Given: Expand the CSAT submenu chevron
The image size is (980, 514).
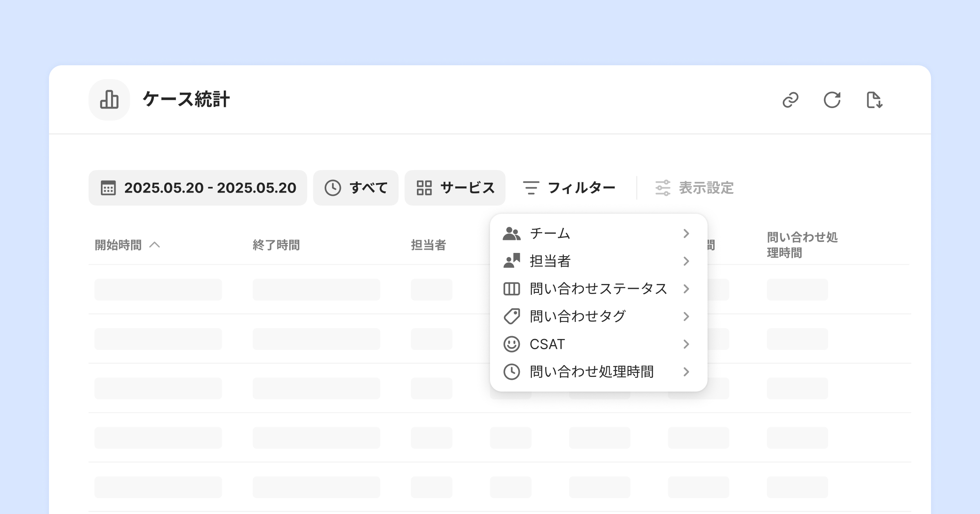Looking at the screenshot, I should (686, 344).
